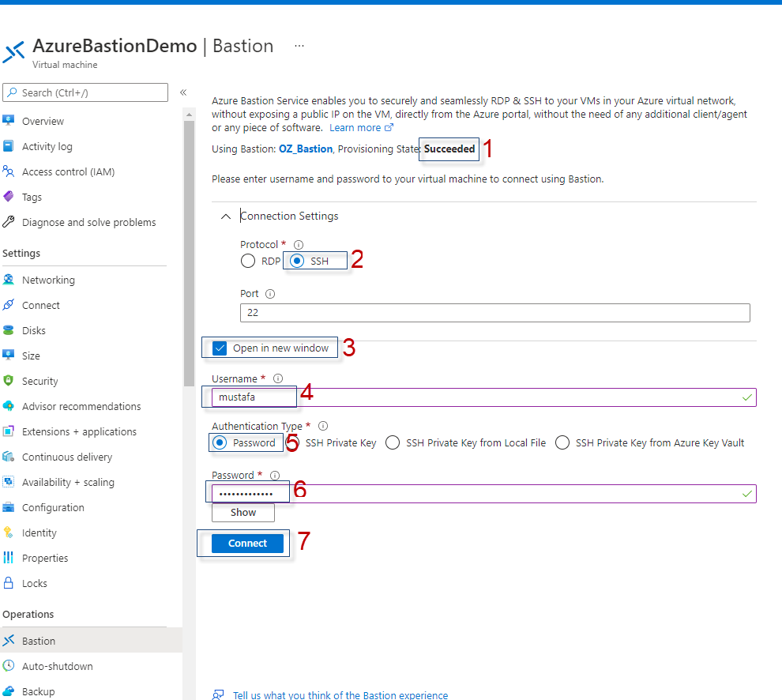The height and width of the screenshot is (700, 782).
Task: Click the Auto-shutdown clock icon
Action: coord(9,665)
